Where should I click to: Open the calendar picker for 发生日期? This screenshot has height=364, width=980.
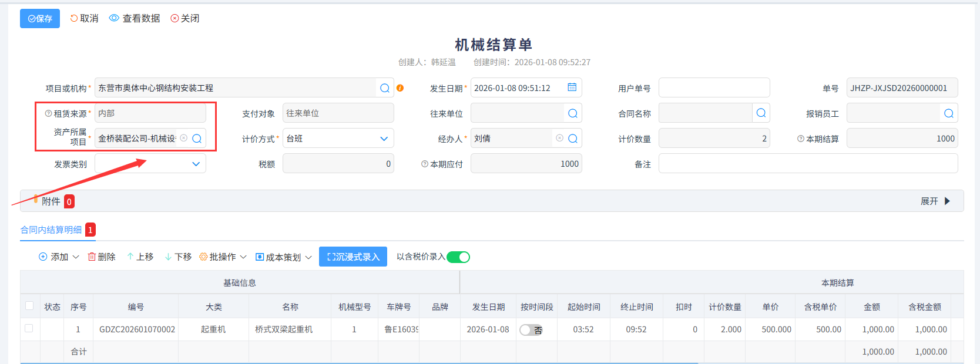(572, 87)
